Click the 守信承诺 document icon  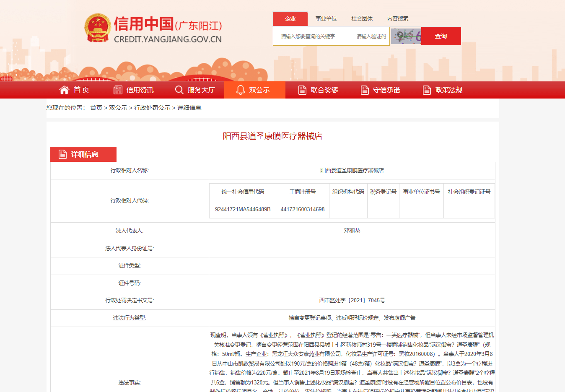click(365, 90)
